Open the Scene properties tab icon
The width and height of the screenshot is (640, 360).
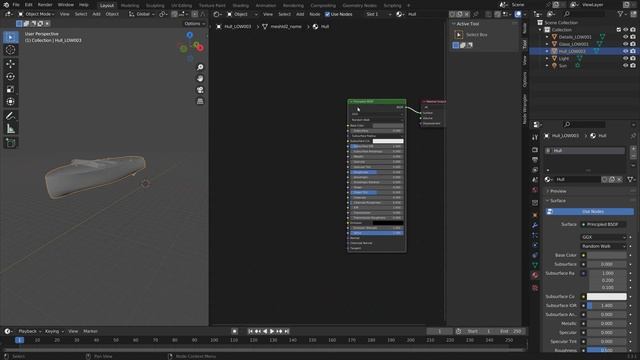(535, 180)
